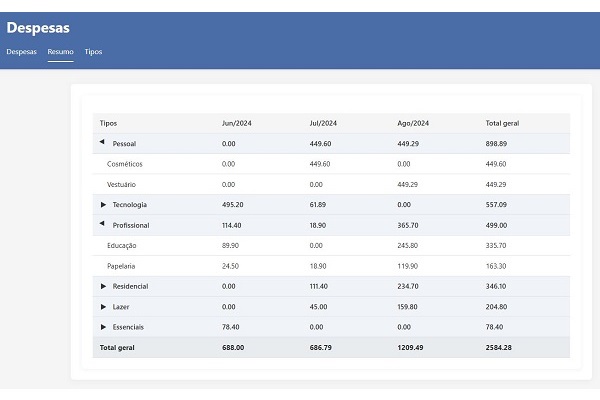Expand the Residencial category arrow
600x400 pixels.
tap(103, 286)
